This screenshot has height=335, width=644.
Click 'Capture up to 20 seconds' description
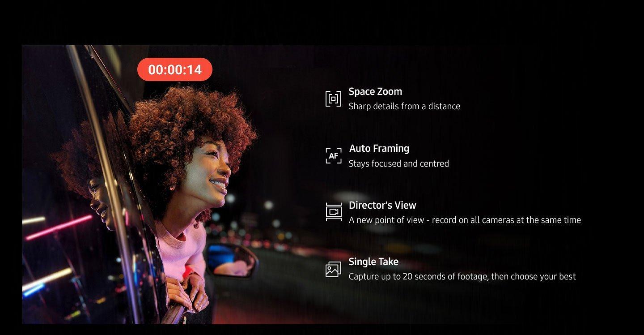tap(462, 276)
